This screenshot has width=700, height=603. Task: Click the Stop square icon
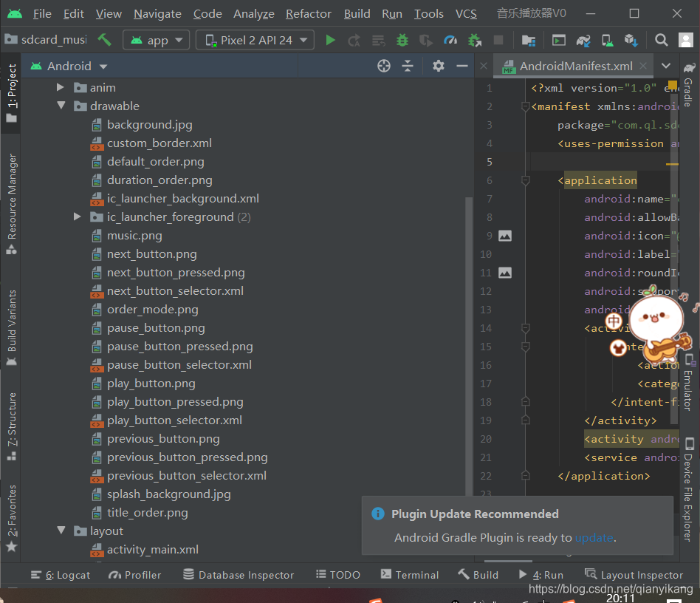coord(498,40)
